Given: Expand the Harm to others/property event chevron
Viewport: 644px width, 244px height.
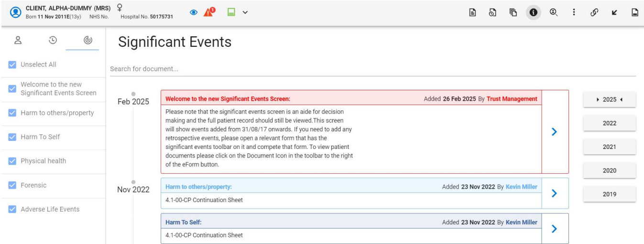Looking at the screenshot, I should point(555,193).
